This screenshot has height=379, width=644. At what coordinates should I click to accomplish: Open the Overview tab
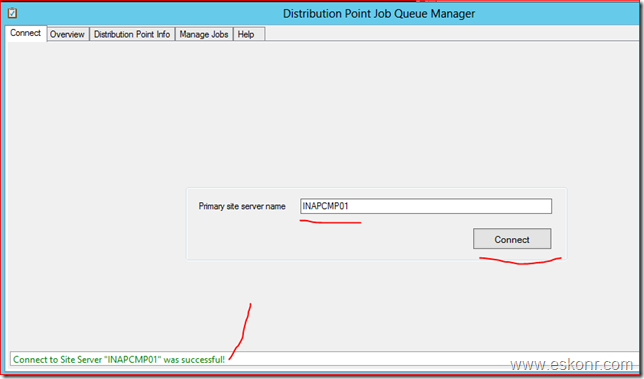pyautogui.click(x=67, y=34)
